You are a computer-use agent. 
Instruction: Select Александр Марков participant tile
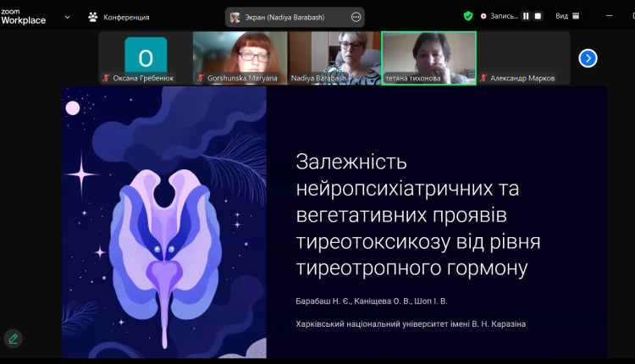click(523, 58)
